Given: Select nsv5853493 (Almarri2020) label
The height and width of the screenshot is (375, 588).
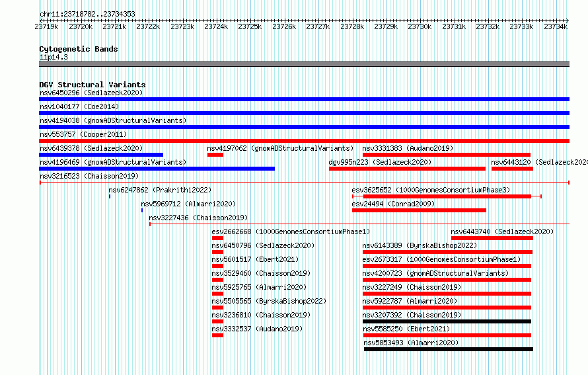Looking at the screenshot, I should [x=411, y=343].
